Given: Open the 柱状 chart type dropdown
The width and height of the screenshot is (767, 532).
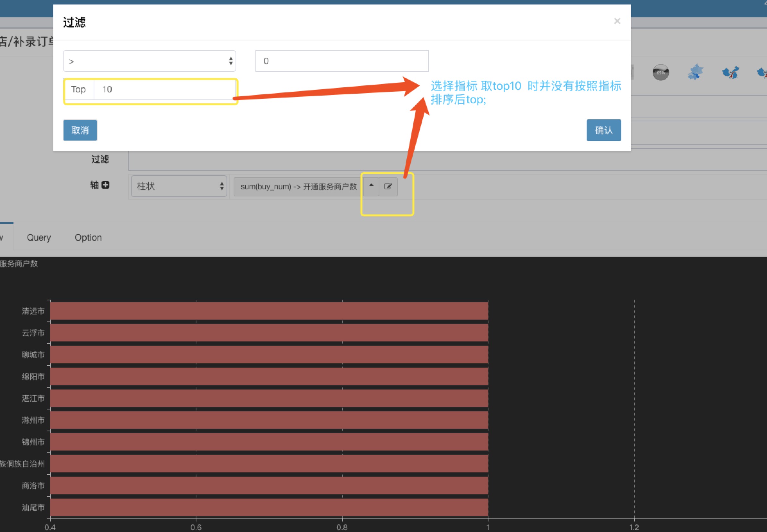Looking at the screenshot, I should pos(179,186).
